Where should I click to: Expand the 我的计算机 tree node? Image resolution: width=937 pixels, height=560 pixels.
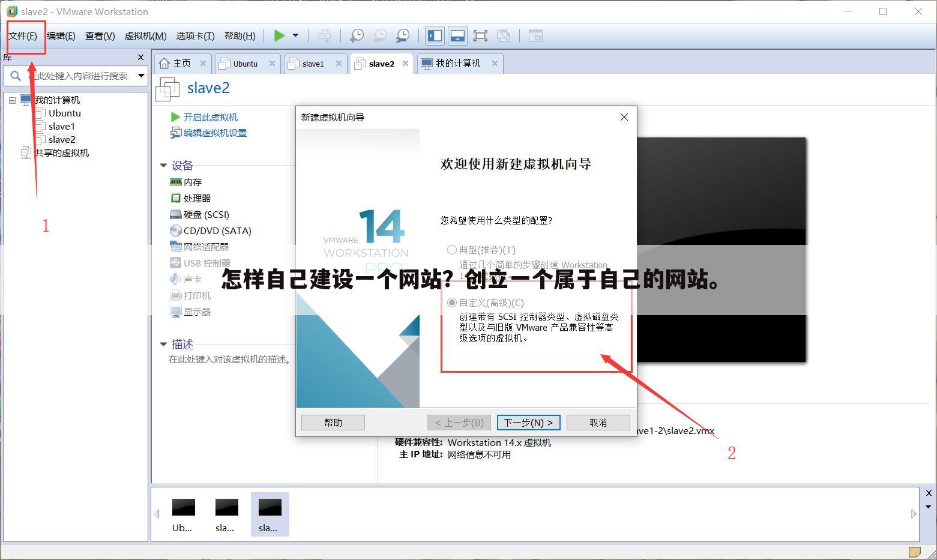[x=12, y=100]
